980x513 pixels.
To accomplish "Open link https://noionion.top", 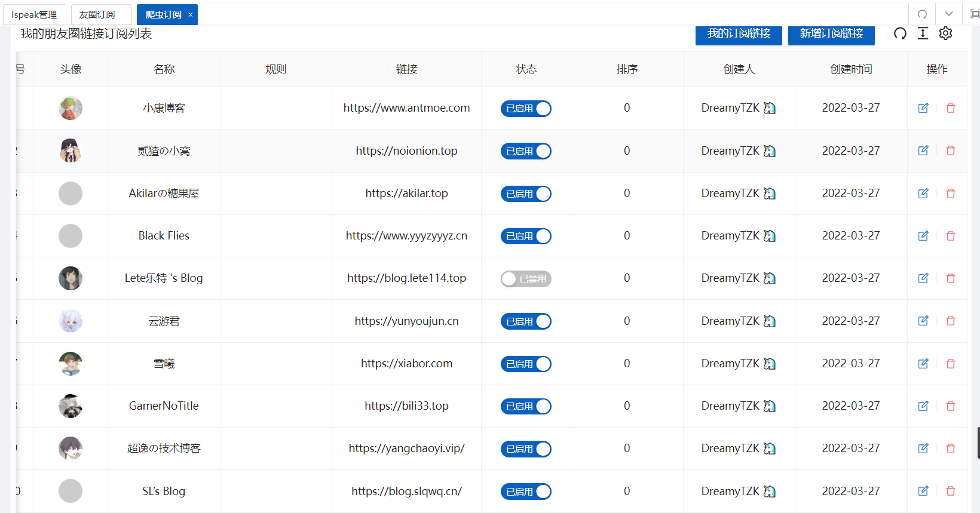I will 406,150.
